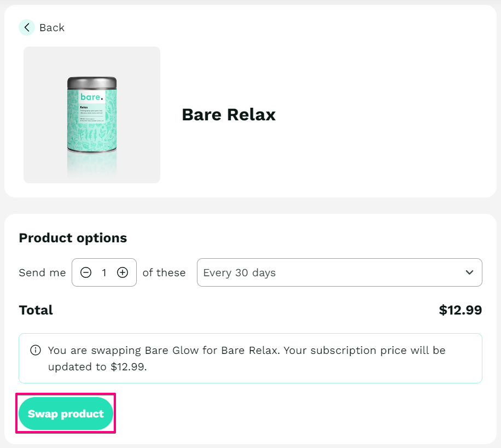Click the info icon in swap notice

pos(36,350)
